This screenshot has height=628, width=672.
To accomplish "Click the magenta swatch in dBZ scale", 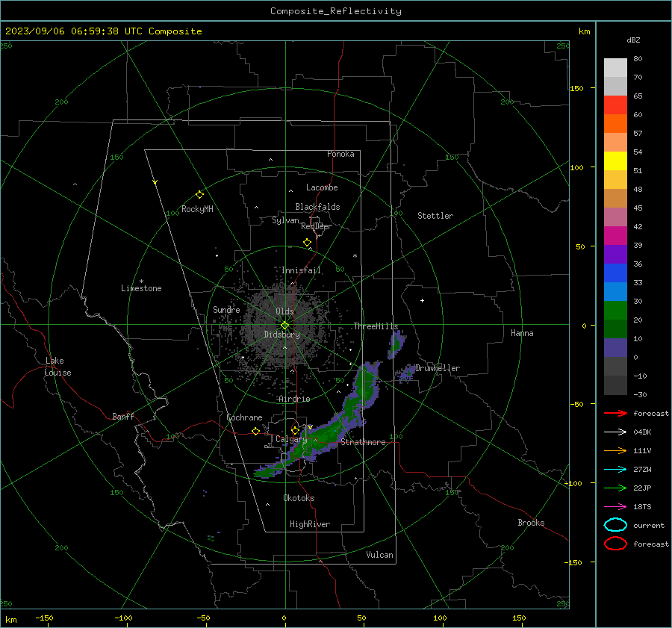I will pyautogui.click(x=615, y=235).
